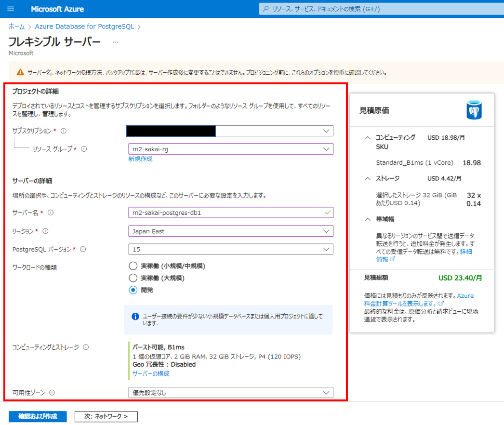Open the availability zone dropdown
This screenshot has width=504, height=425.
click(231, 393)
